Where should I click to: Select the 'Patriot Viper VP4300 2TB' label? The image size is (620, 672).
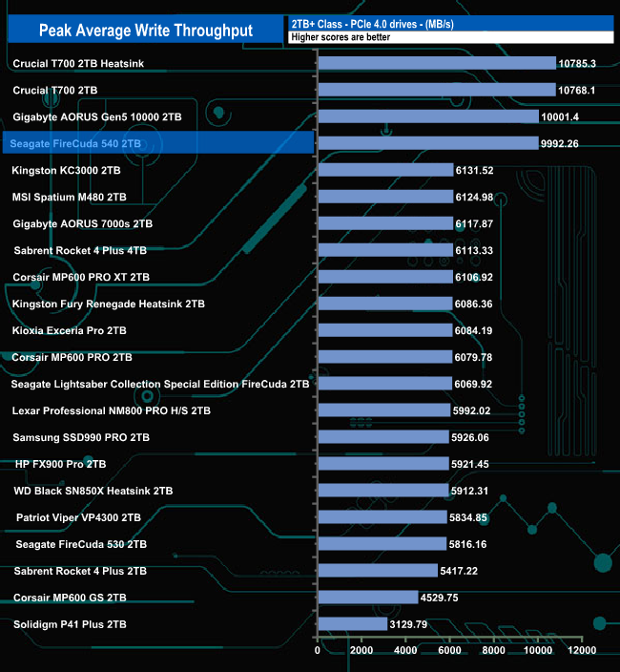pos(78,517)
